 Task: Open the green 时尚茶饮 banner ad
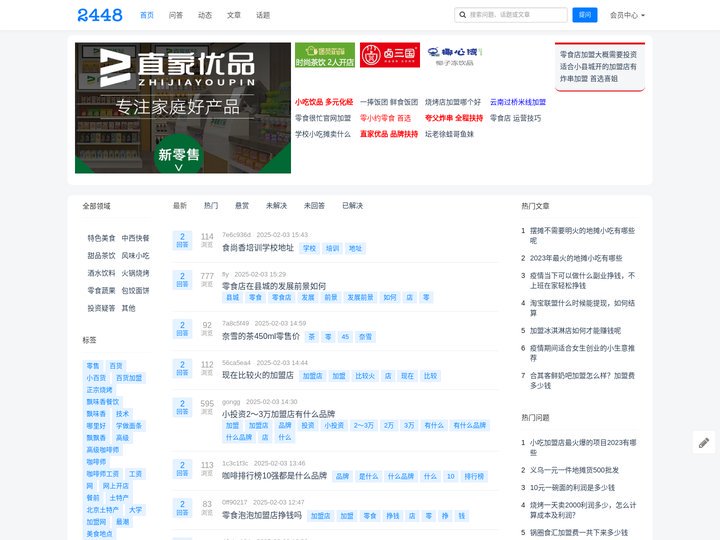[325, 55]
